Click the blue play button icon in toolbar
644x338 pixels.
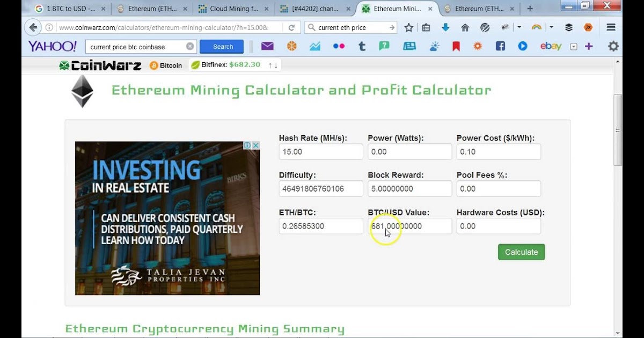(523, 46)
